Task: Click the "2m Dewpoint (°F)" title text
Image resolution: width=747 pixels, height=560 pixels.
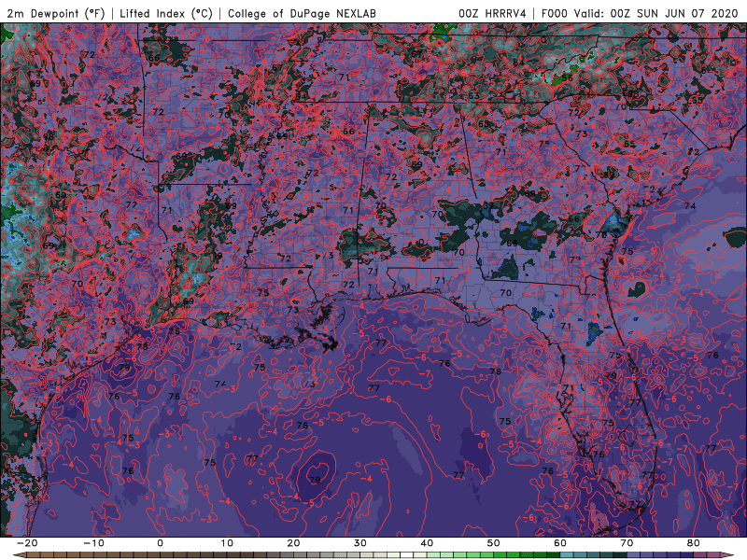Action: (56, 13)
